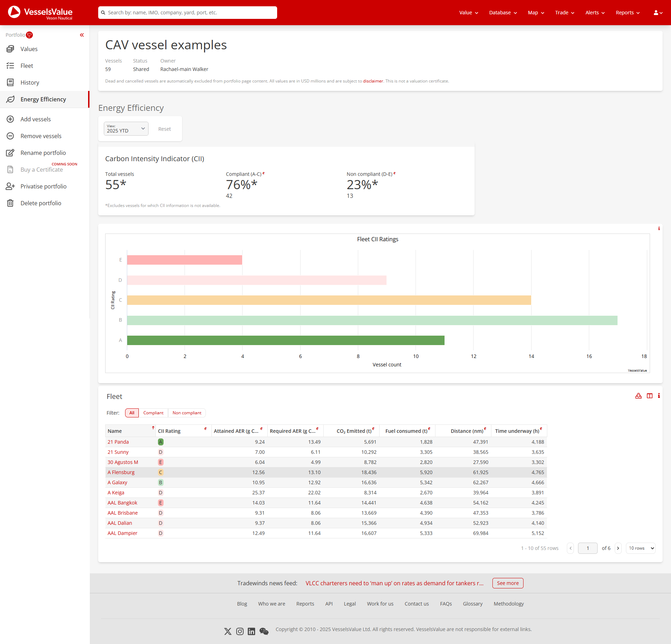Download the Fleet table data
The height and width of the screenshot is (644, 671).
[x=638, y=396]
